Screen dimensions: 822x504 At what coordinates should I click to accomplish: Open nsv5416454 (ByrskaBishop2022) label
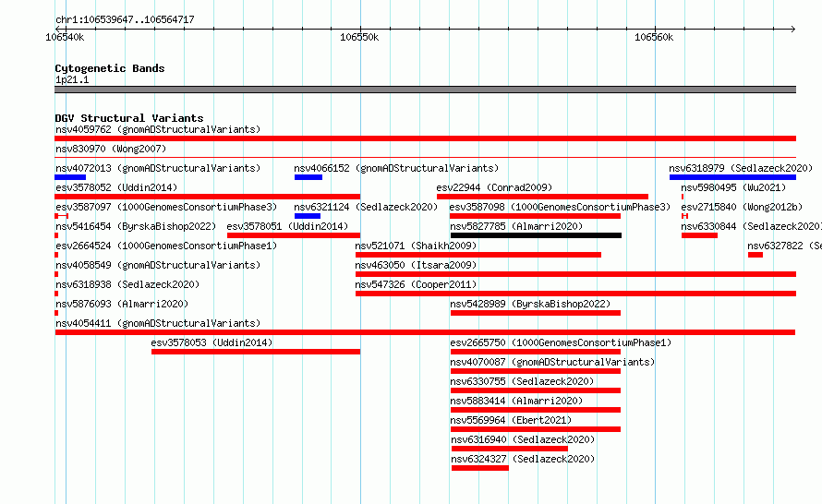(x=136, y=226)
